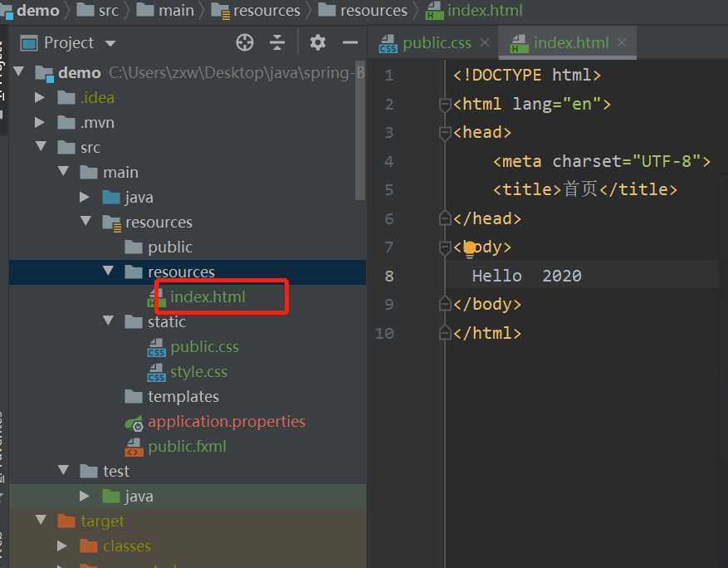Toggle fold marker at closing head line 6
Screen dimensions: 728x568
click(445, 218)
